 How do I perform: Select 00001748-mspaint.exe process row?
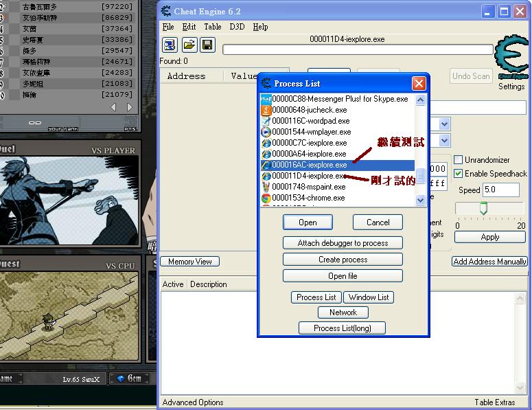[338, 187]
